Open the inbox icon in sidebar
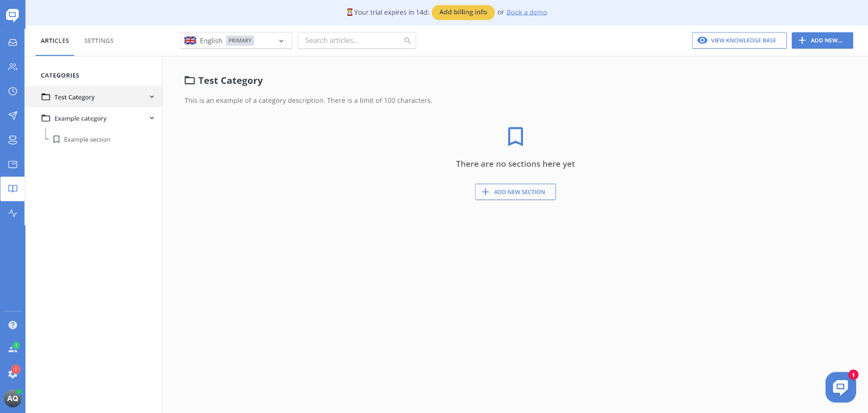Viewport: 868px width, 413px height. click(x=12, y=42)
